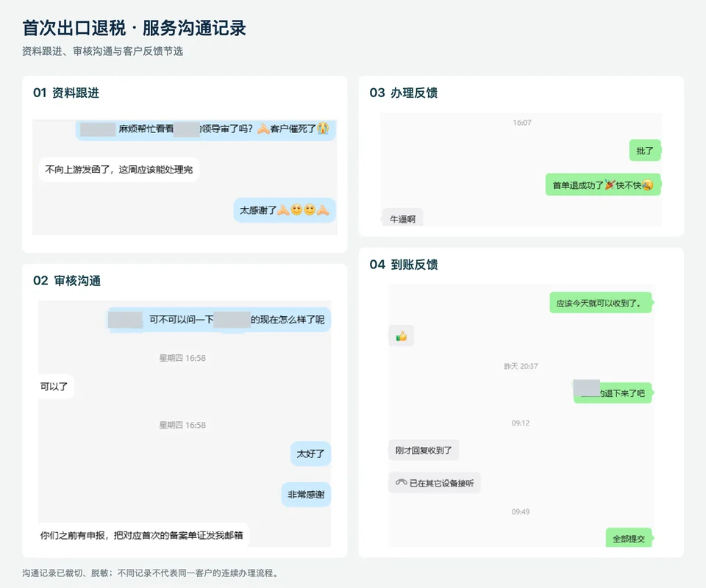Screen dimensions: 706x588
Task: Click the 可以了 reply bubble
Action: click(x=56, y=387)
